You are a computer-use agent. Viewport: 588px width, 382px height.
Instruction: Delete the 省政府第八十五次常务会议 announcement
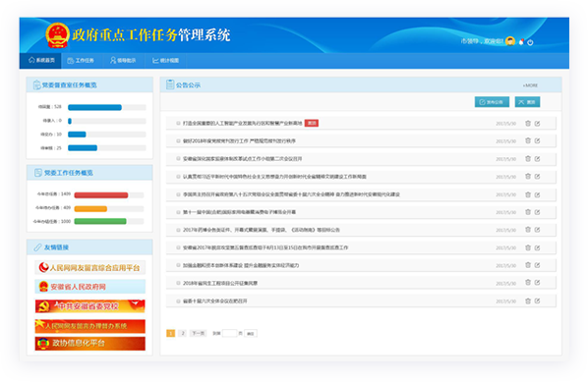(528, 194)
